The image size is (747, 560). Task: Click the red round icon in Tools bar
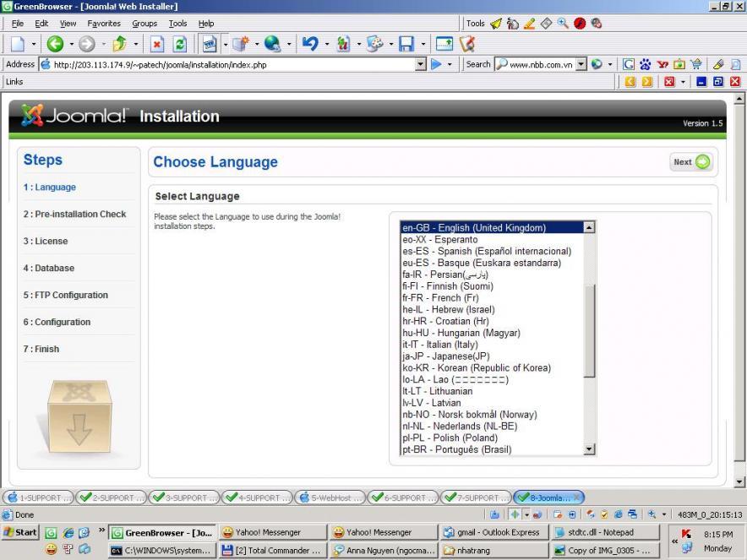[580, 24]
